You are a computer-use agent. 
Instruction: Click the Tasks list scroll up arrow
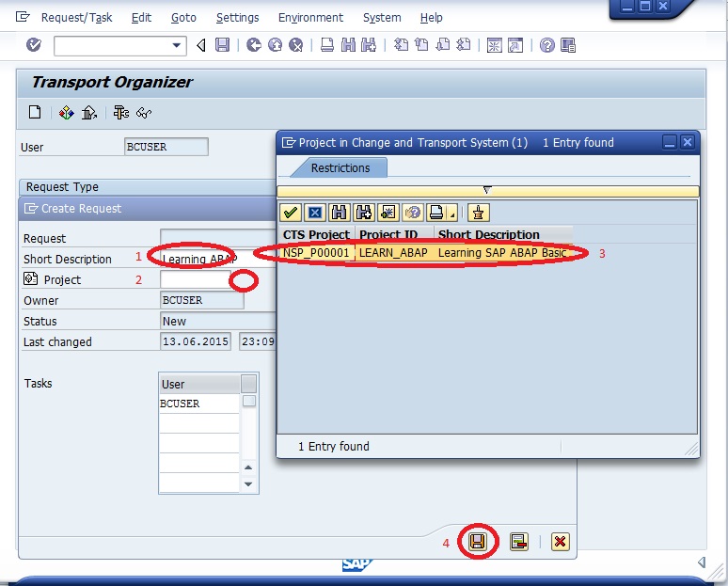[248, 467]
